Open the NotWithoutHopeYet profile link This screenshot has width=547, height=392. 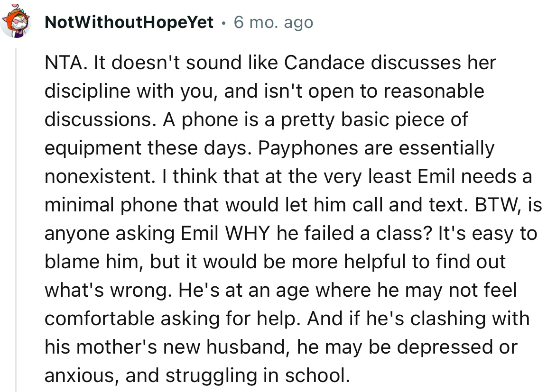[x=129, y=22]
